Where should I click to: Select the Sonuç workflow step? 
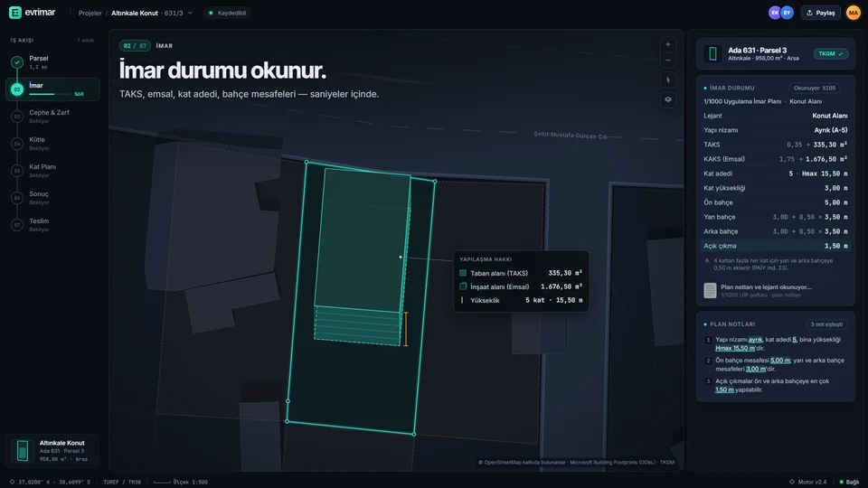tap(52, 198)
